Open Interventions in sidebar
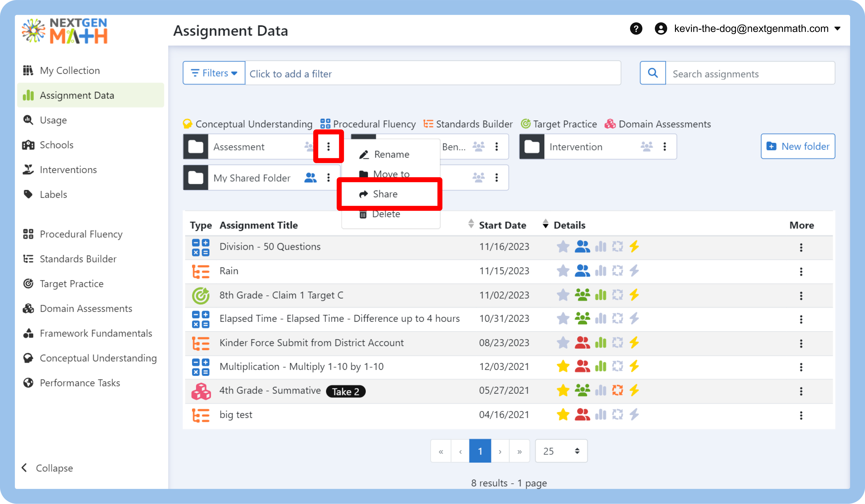Screen dimensions: 865x504 [91, 169]
